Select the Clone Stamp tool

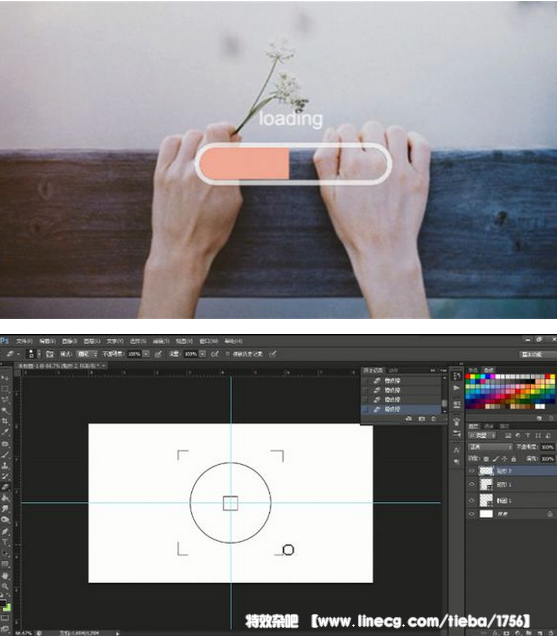click(5, 465)
